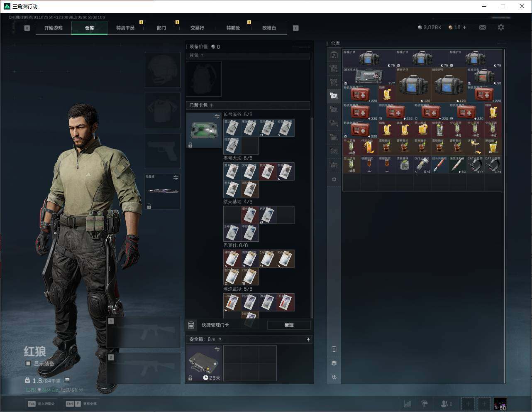
Task: Select the safe box thumbnail showing 26天
Action: pos(204,363)
